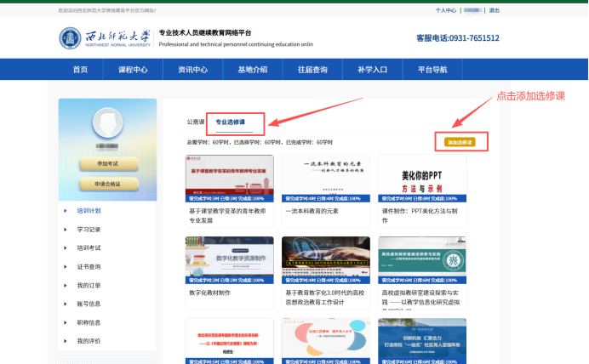The height and width of the screenshot is (364, 589).
Task: Click the 总需学时 60学时 summary line
Action: [260, 142]
